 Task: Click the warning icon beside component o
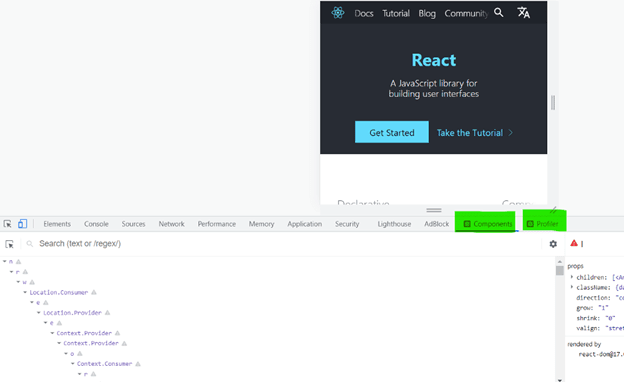click(x=80, y=353)
